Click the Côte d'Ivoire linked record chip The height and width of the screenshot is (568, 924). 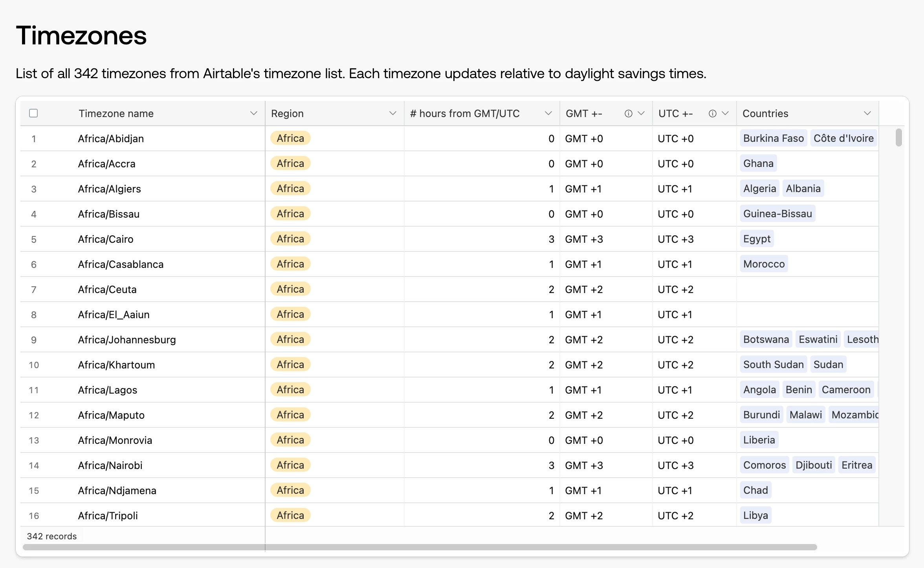coord(843,138)
